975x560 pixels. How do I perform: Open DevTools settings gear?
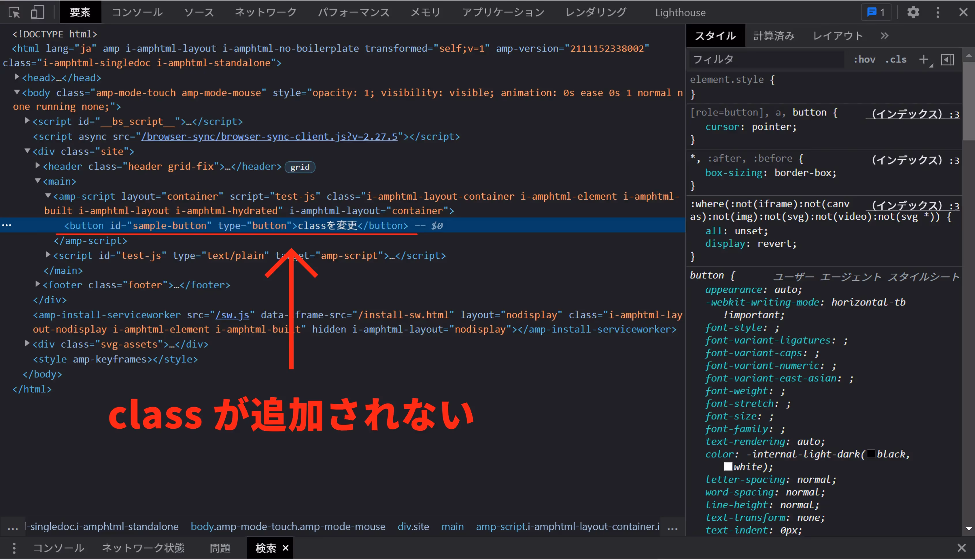coord(913,12)
